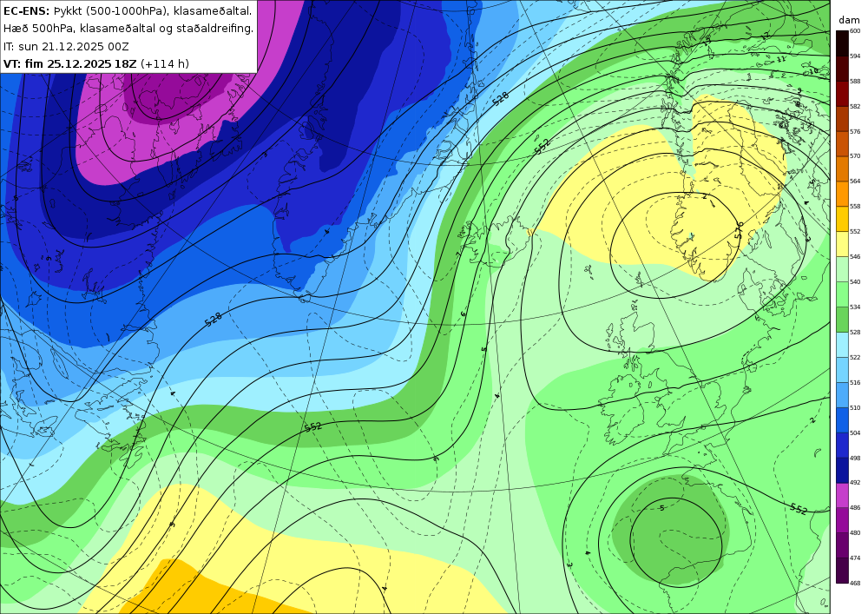Click the 504 tick label in the legend

[855, 433]
